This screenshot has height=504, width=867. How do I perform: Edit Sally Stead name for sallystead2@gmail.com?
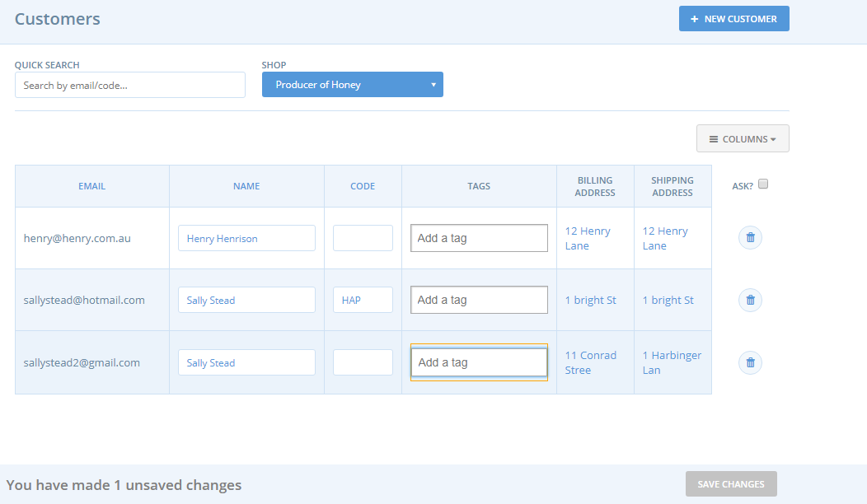(246, 362)
